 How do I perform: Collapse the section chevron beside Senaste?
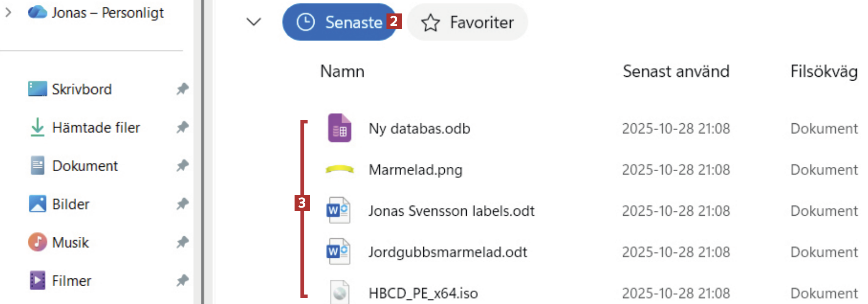[254, 22]
